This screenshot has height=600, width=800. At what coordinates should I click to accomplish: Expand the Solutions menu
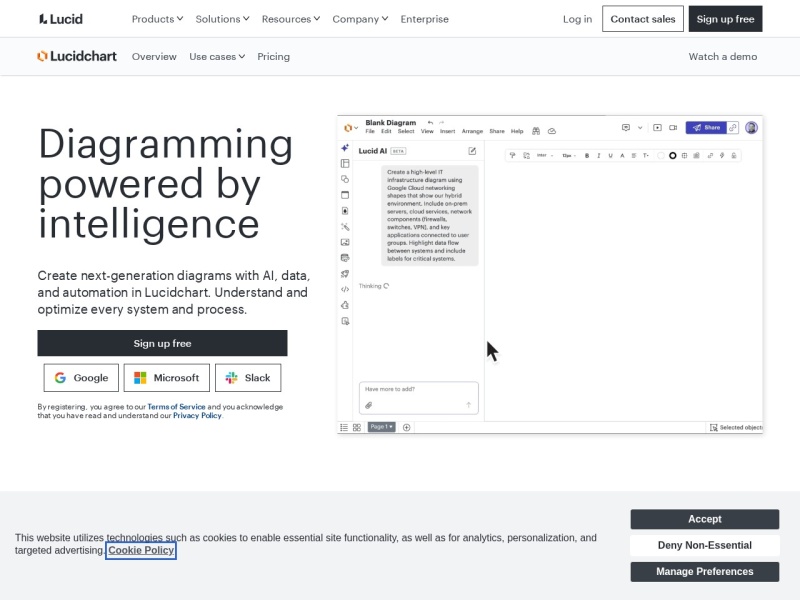[x=222, y=19]
